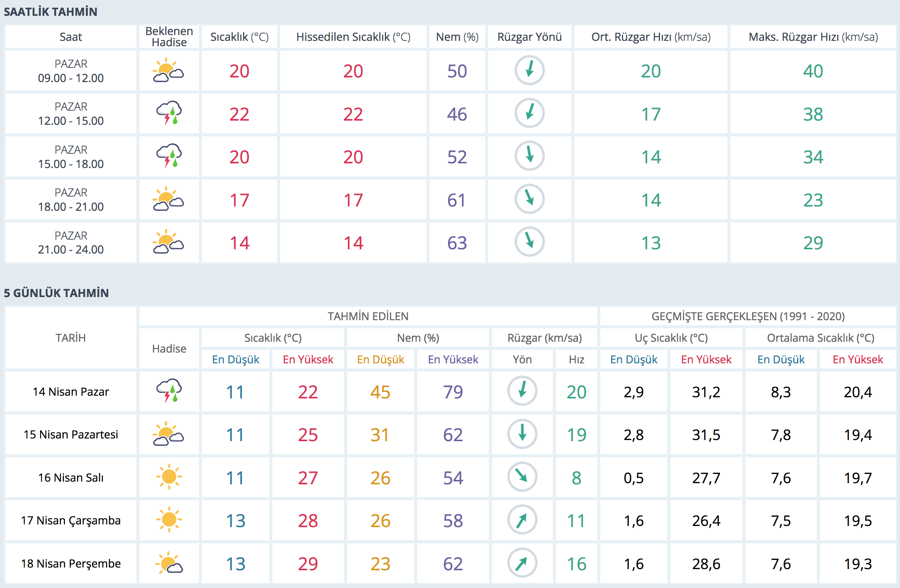Click wind direction arrow for 16 Nisan Salı
Viewport: 900px width, 588px height.
(522, 477)
